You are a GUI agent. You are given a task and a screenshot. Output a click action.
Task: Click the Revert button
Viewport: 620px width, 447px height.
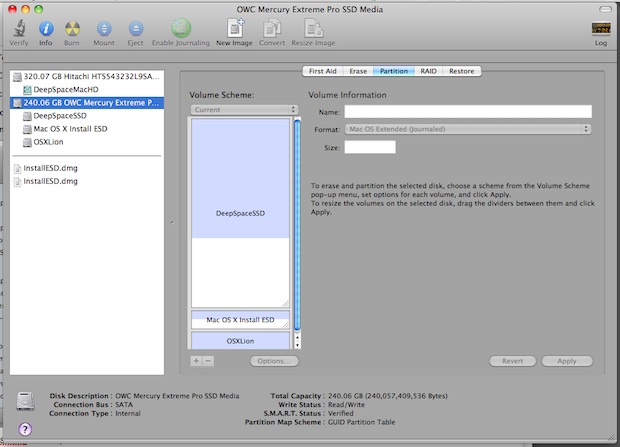pyautogui.click(x=512, y=361)
